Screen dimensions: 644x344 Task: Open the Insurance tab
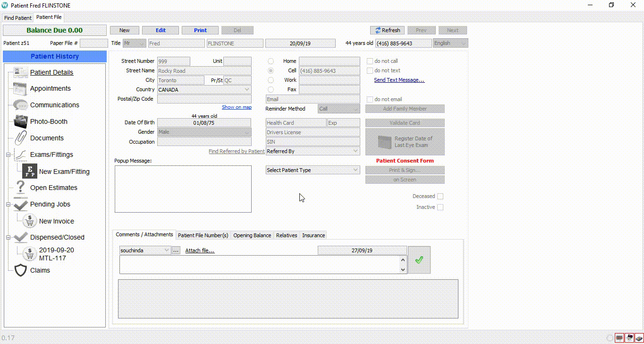[x=314, y=235]
